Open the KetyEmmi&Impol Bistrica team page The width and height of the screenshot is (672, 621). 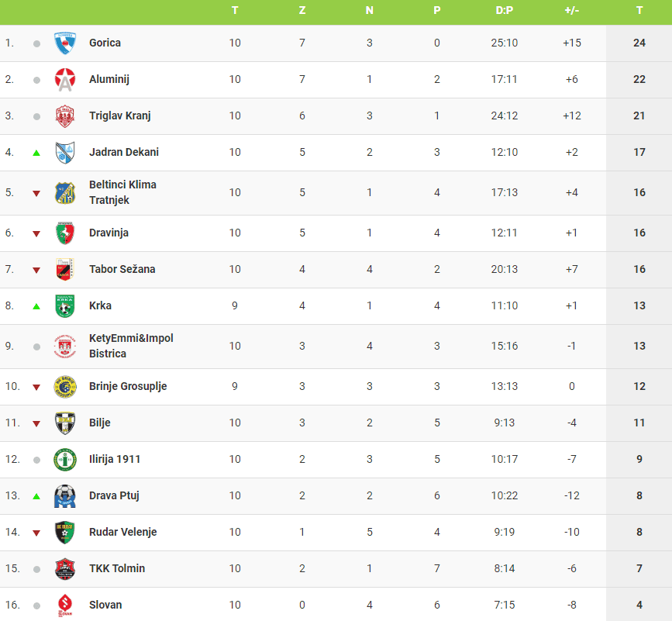click(x=131, y=346)
